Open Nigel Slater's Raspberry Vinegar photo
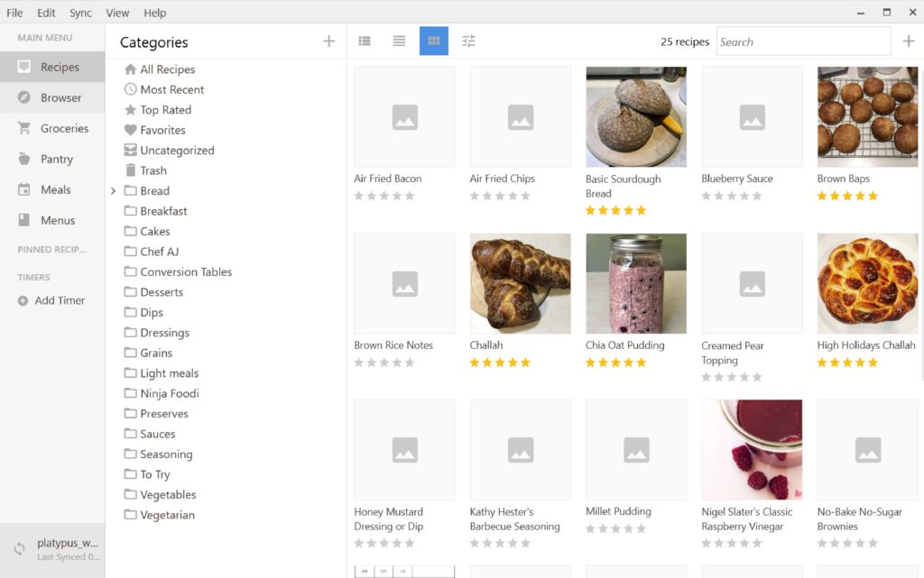 click(752, 450)
